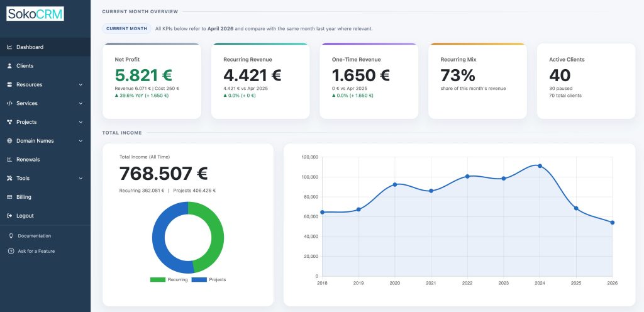The width and height of the screenshot is (644, 312).
Task: Open the Resources menu label
Action: point(29,84)
